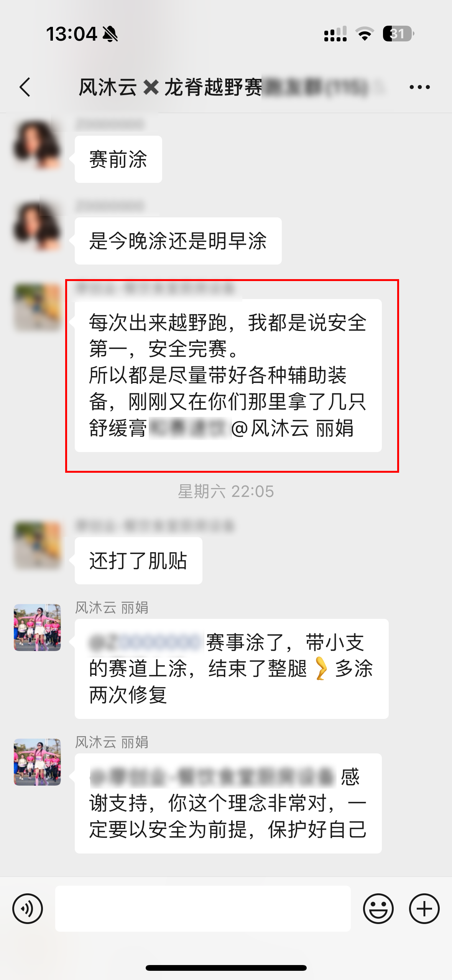Tap the group chat title 风沐云 龙脊越野赛
Image resolution: width=452 pixels, height=980 pixels.
click(171, 87)
